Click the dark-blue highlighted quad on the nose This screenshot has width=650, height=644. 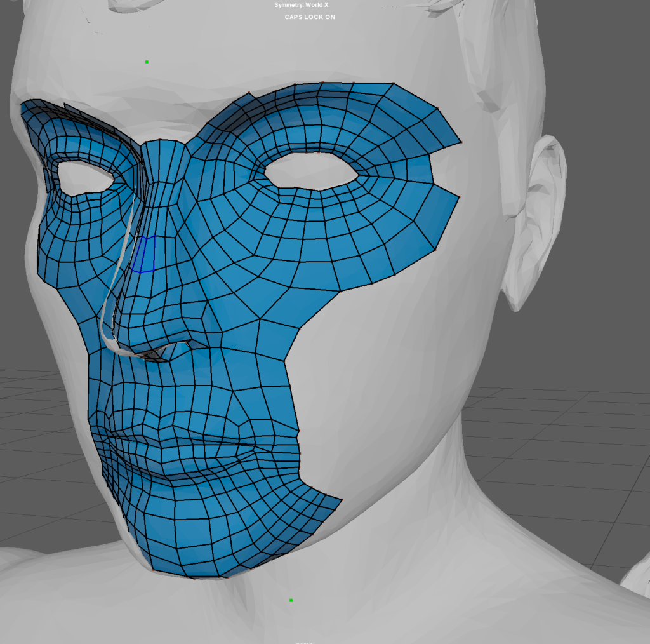pos(145,255)
